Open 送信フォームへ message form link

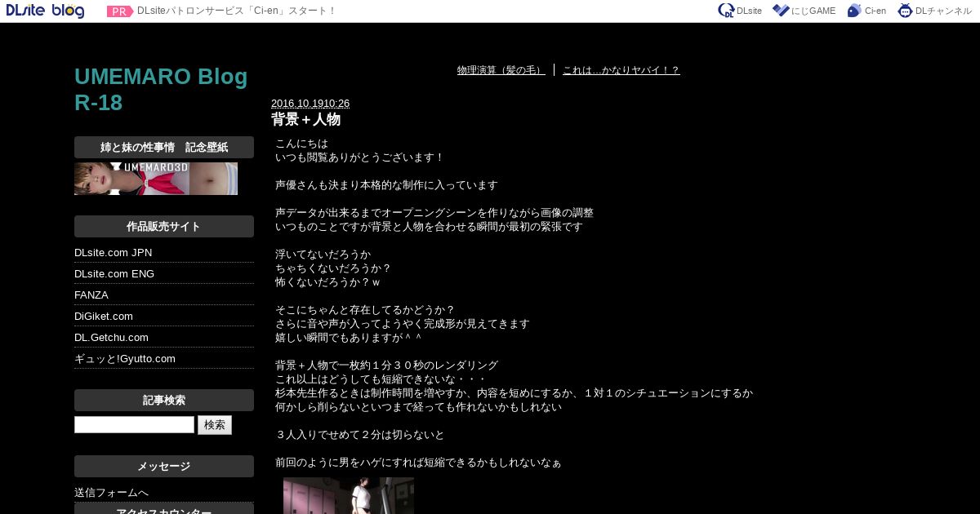pos(112,493)
